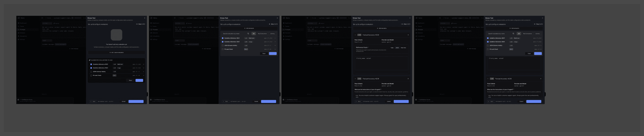Image resolution: width=644 pixels, height=136 pixels.
Task: Toggle Guideline Adherence Image checkbox in search-overlay frame
Action: coord(488,42)
